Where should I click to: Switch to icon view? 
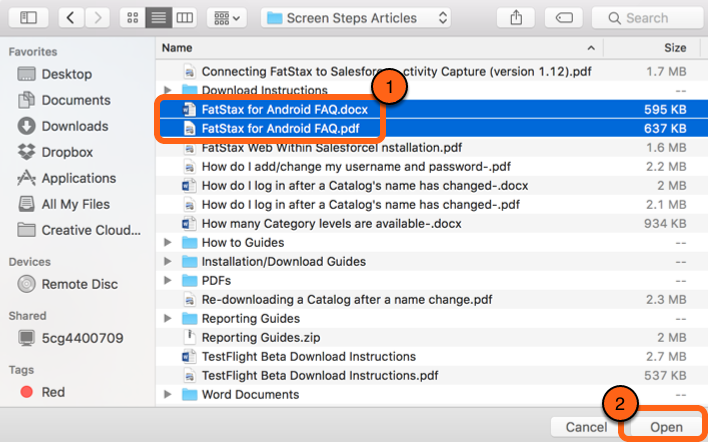(x=132, y=18)
